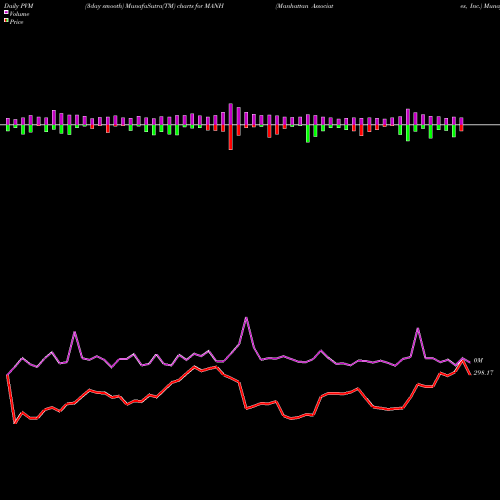Click the last point of the red price line
This screenshot has width=500, height=500.
470,374
